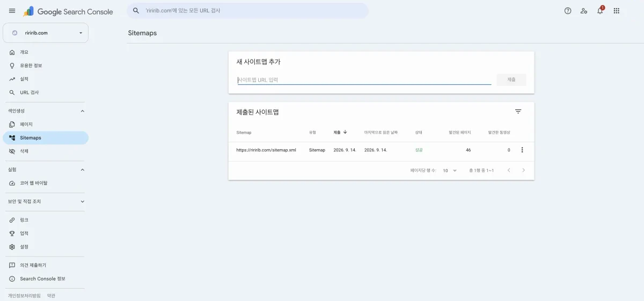644x301 pixels.
Task: Open the notifications bell
Action: 600,11
